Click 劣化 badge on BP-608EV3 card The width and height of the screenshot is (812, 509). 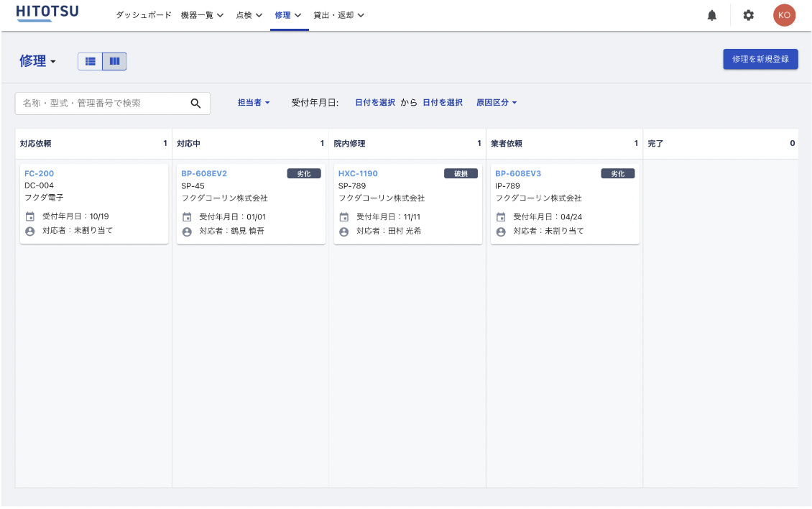(x=618, y=174)
